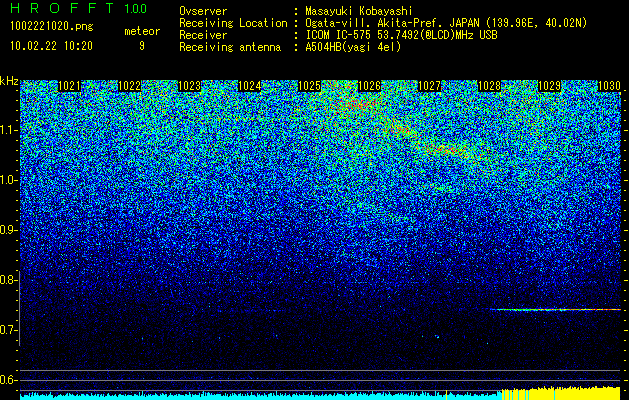Click the Receiving antenna label
Image resolution: width=629 pixels, height=400 pixels.
click(x=230, y=47)
